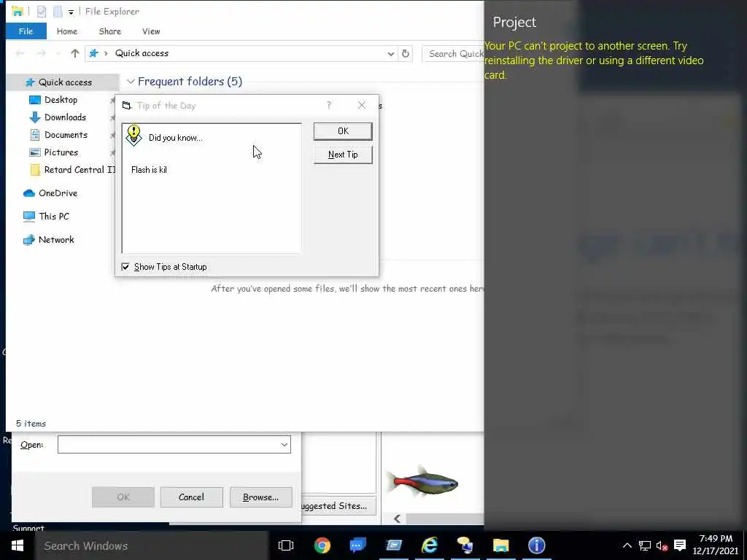This screenshot has height=560, width=747.
Task: Click the Next Tip button
Action: 343,155
